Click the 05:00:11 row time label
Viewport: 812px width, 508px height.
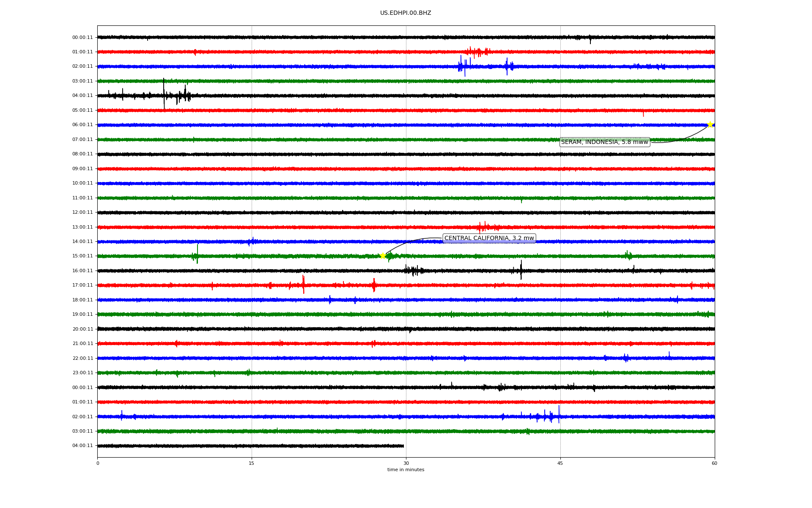[82, 110]
